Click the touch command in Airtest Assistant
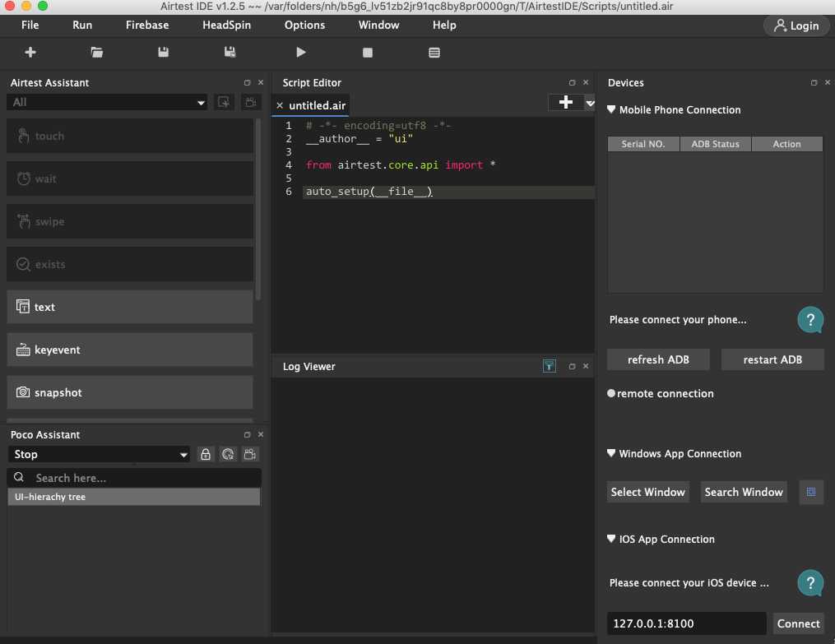 pyautogui.click(x=130, y=137)
